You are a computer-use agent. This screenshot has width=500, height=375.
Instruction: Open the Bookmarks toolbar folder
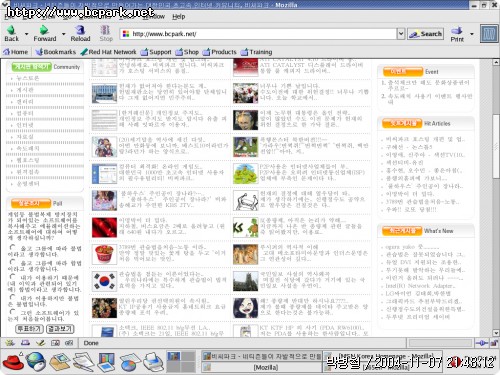pyautogui.click(x=56, y=52)
